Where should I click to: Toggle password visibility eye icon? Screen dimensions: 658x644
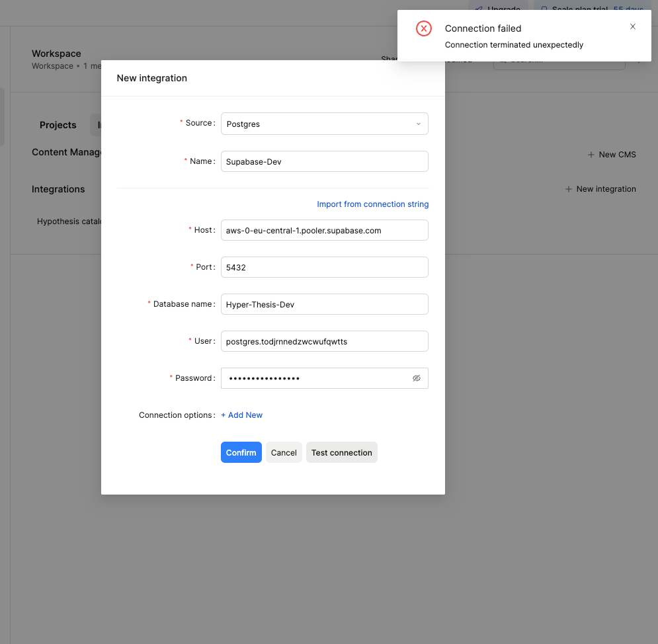(417, 378)
